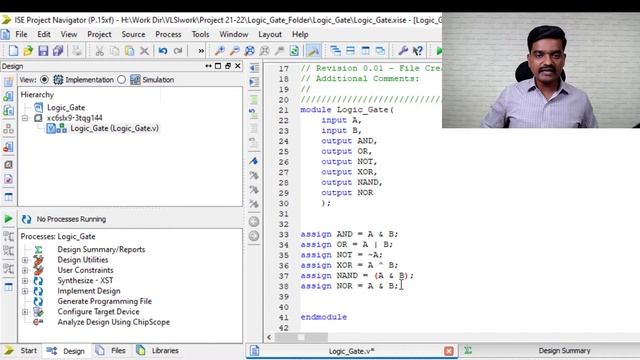The height and width of the screenshot is (360, 640).
Task: Click the Paste icon in toolbar
Action: (x=129, y=51)
